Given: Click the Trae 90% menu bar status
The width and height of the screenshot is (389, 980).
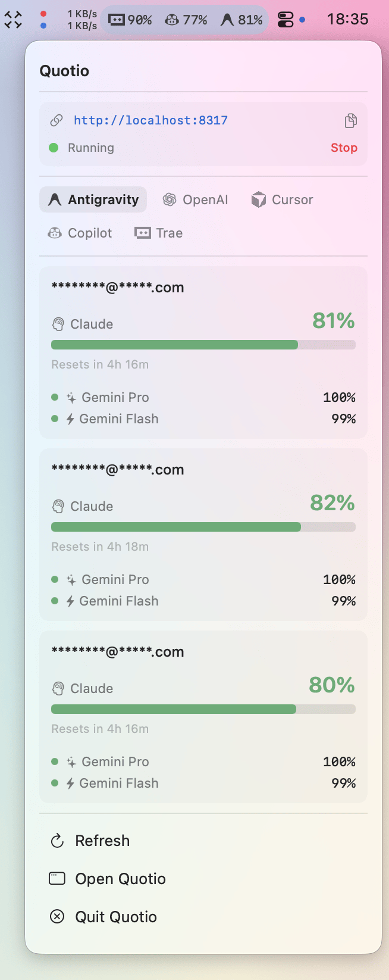Looking at the screenshot, I should click(x=130, y=20).
